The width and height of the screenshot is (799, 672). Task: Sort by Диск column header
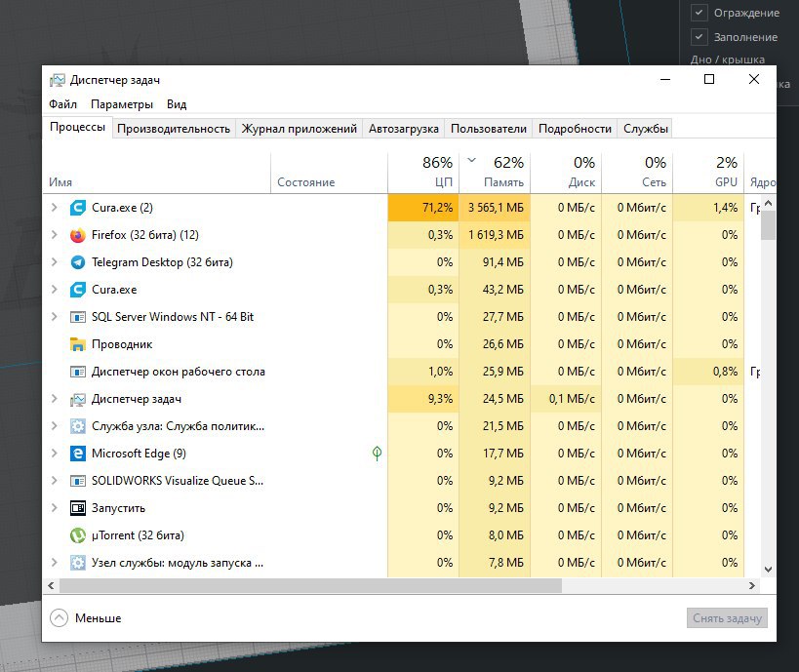pyautogui.click(x=566, y=173)
